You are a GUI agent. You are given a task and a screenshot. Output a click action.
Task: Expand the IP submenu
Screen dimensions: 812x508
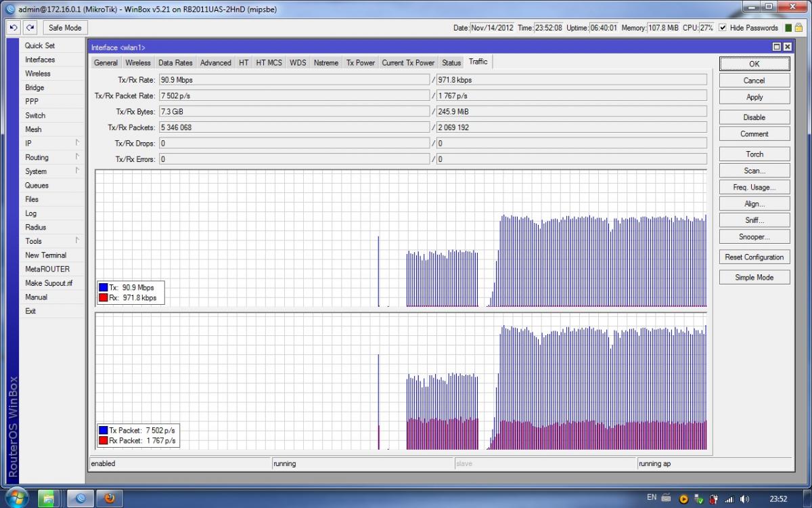[51, 144]
